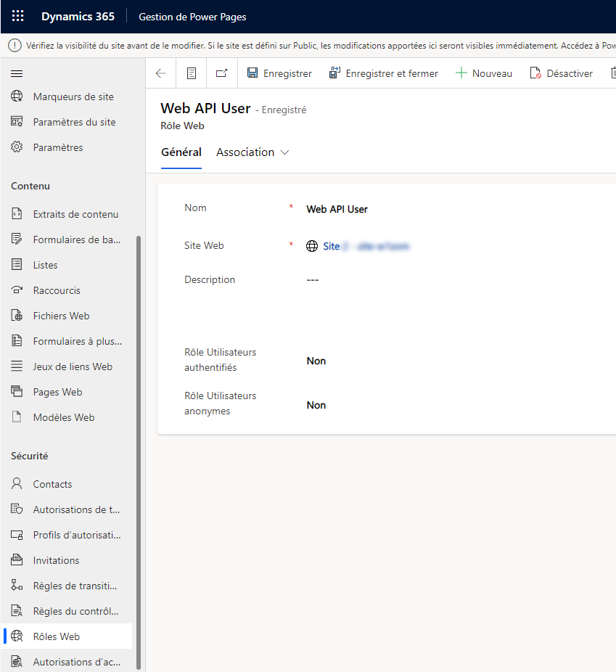Click the Extraits de contenu icon
This screenshot has height=672, width=616.
point(17,214)
